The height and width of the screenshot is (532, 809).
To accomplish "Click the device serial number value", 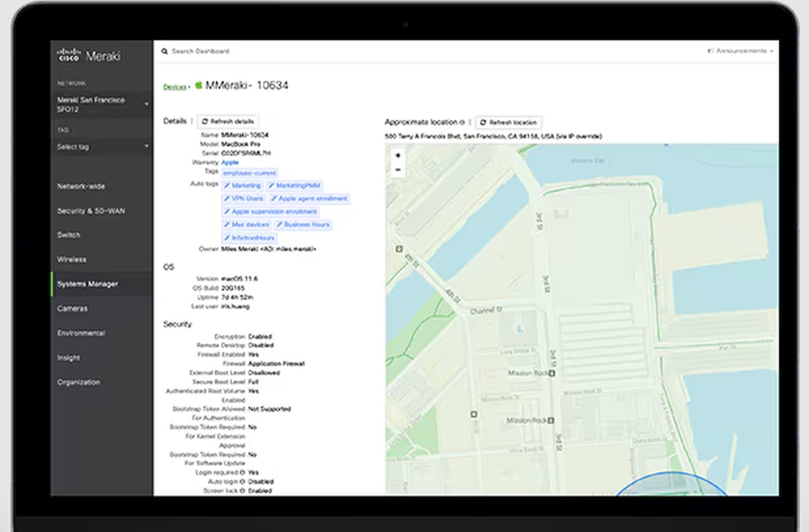I will coord(246,154).
